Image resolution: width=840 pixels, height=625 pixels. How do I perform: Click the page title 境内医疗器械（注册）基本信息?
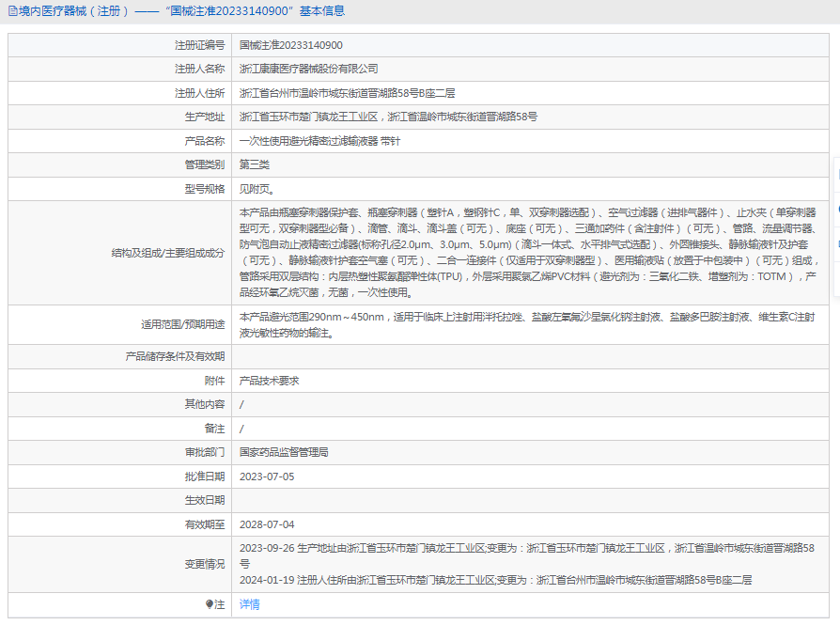tap(182, 11)
